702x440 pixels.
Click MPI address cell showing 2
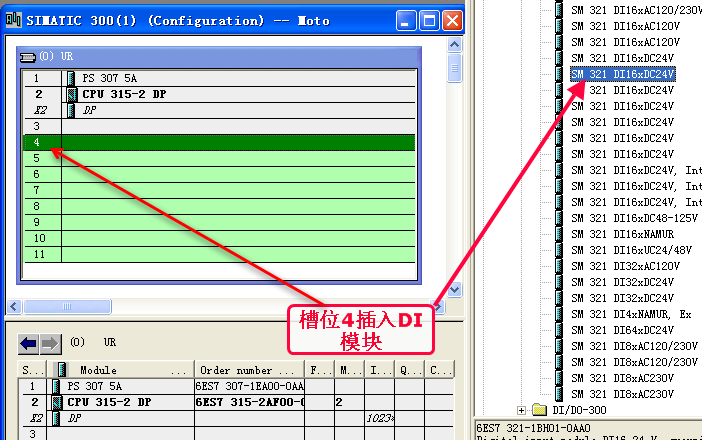tap(350, 402)
